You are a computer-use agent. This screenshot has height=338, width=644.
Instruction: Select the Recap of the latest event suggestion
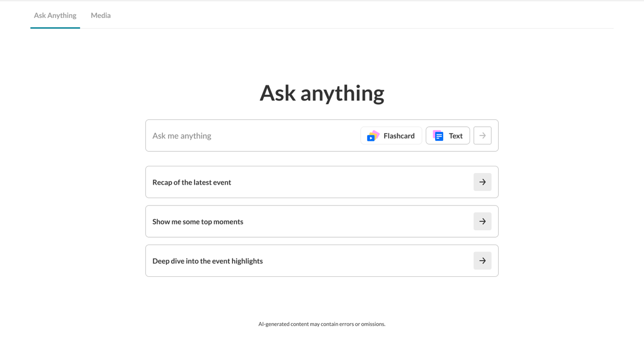tap(192, 182)
